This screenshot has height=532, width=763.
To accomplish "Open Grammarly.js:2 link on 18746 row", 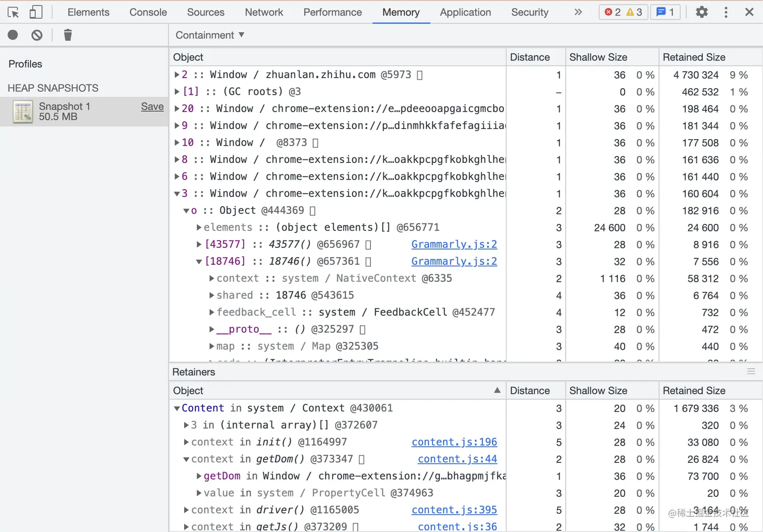I will pyautogui.click(x=454, y=261).
